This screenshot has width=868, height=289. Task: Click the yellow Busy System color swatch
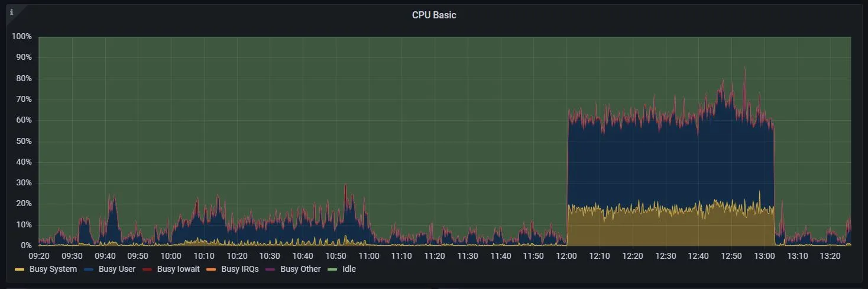tap(20, 270)
